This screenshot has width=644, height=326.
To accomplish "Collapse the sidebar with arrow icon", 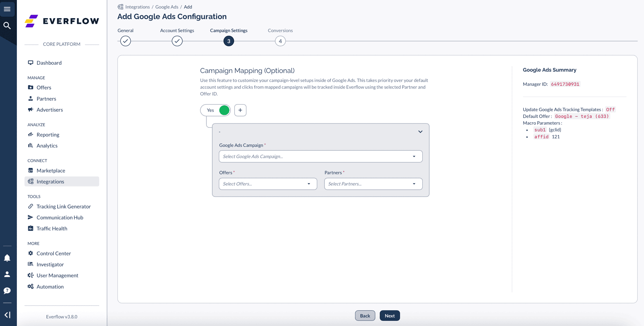I will 7,315.
